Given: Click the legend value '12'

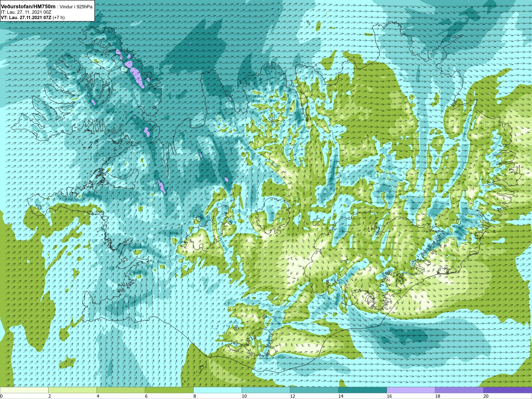Looking at the screenshot, I should 293,396.
